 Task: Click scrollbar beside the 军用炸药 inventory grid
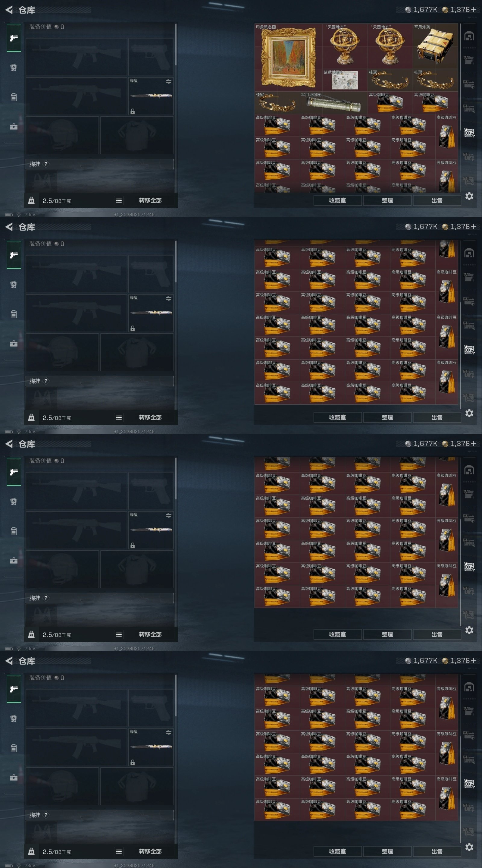[x=460, y=77]
